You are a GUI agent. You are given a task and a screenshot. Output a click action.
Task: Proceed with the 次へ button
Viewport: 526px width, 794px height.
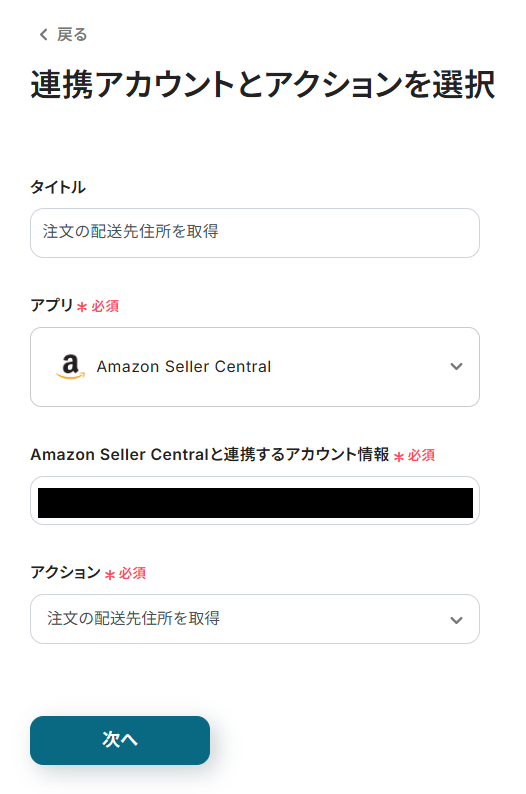pos(120,740)
